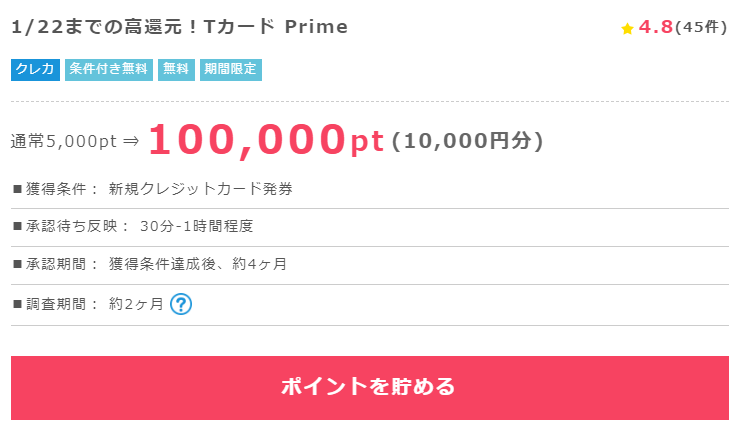Click the (10,000円分) yen value text
This screenshot has width=741, height=434.
[468, 141]
